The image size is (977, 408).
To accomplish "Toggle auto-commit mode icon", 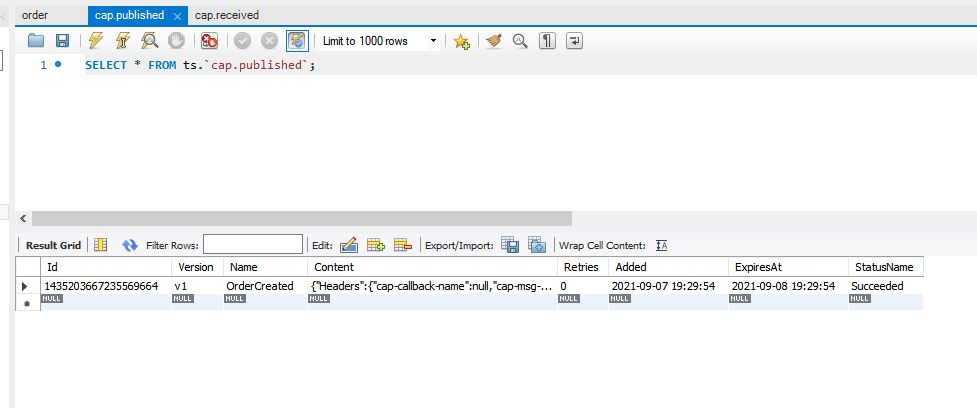I will coord(298,41).
